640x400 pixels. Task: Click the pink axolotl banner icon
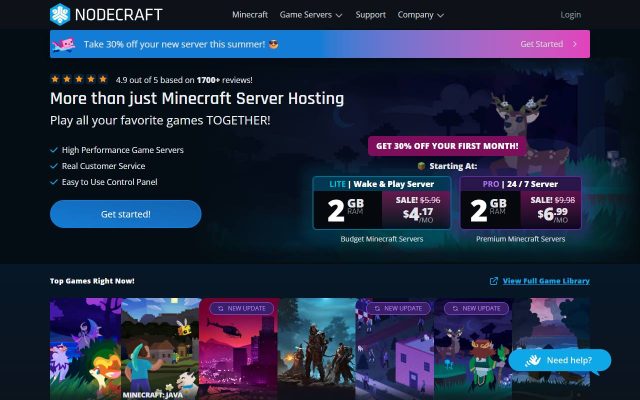tap(64, 44)
